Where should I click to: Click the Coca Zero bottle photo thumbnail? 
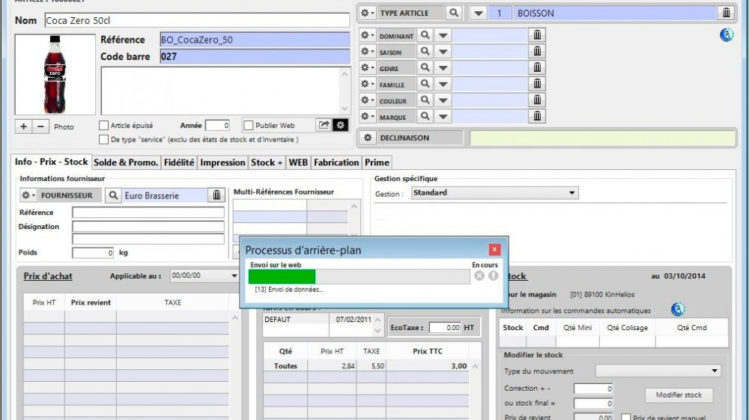click(x=55, y=75)
